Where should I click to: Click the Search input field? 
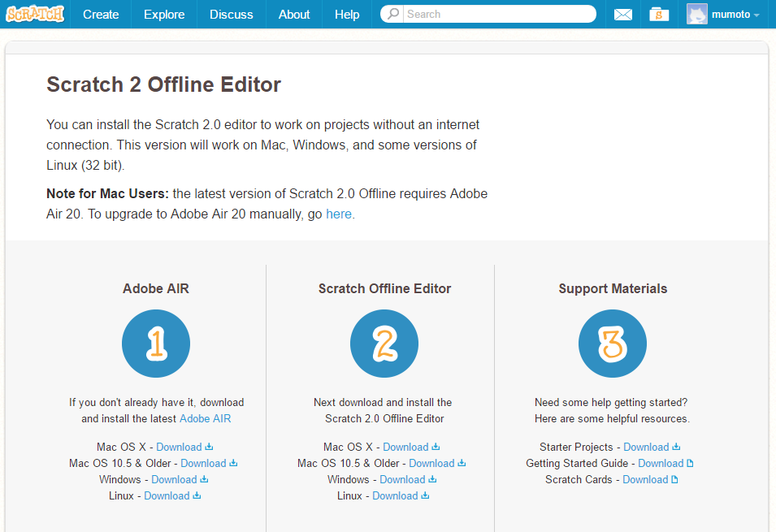click(499, 14)
